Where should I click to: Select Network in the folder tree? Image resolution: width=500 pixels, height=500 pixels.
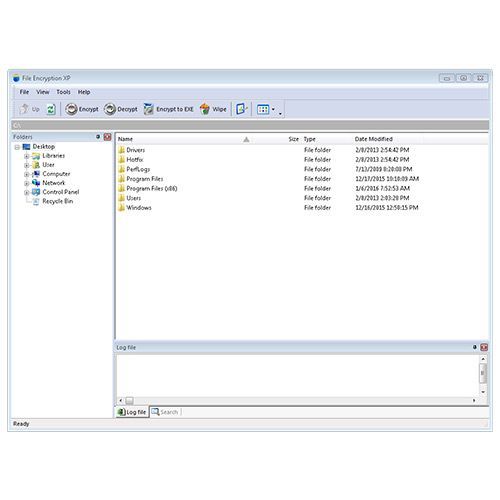tap(54, 183)
